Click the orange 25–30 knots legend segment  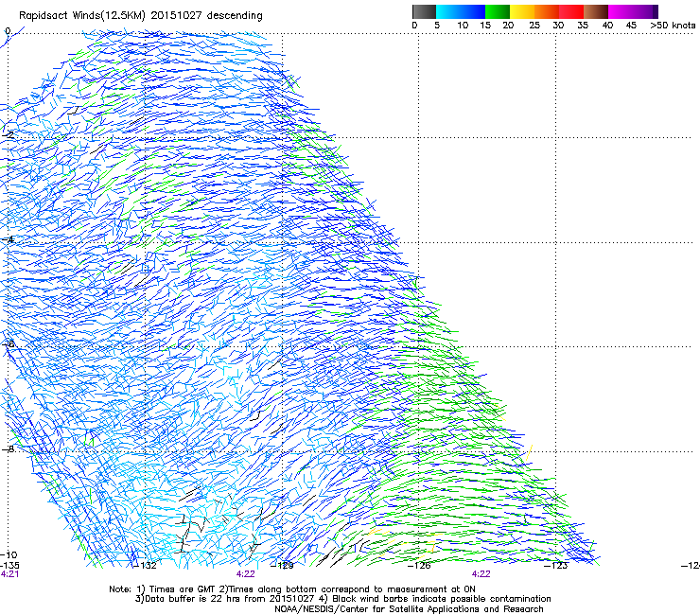pos(547,11)
